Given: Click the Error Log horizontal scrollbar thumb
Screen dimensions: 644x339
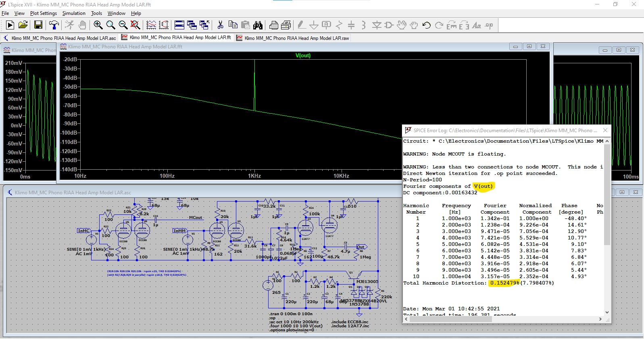Looking at the screenshot, I should (450, 319).
